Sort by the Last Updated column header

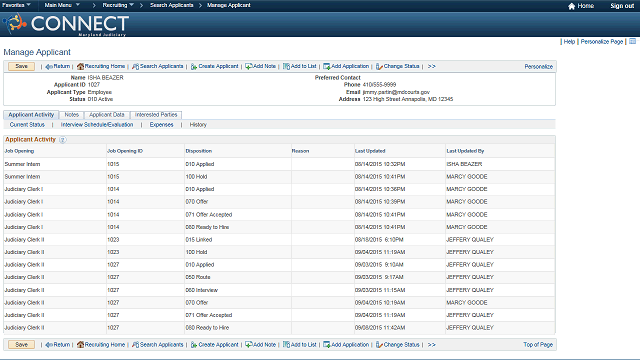click(370, 151)
